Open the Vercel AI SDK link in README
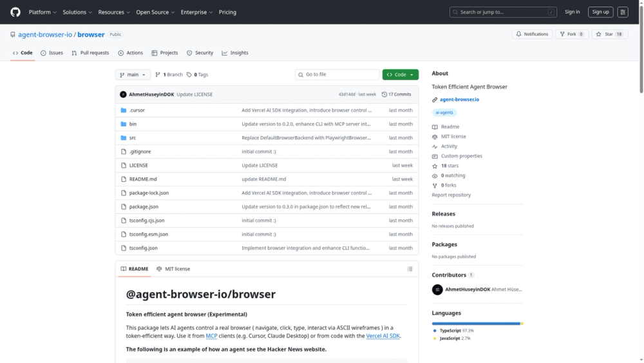Image resolution: width=644 pixels, height=363 pixels. click(x=383, y=336)
